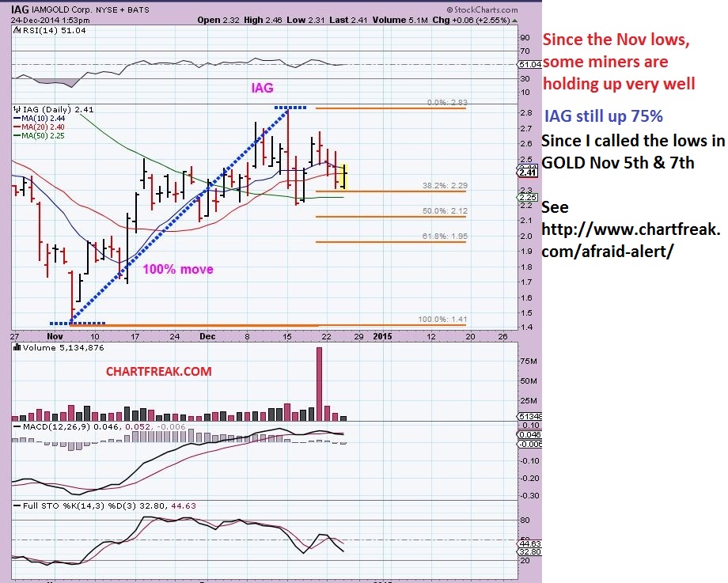Click the 100.0%: 1.41 Fibonacci label
Screen dimensions: 728x583
pos(442,320)
